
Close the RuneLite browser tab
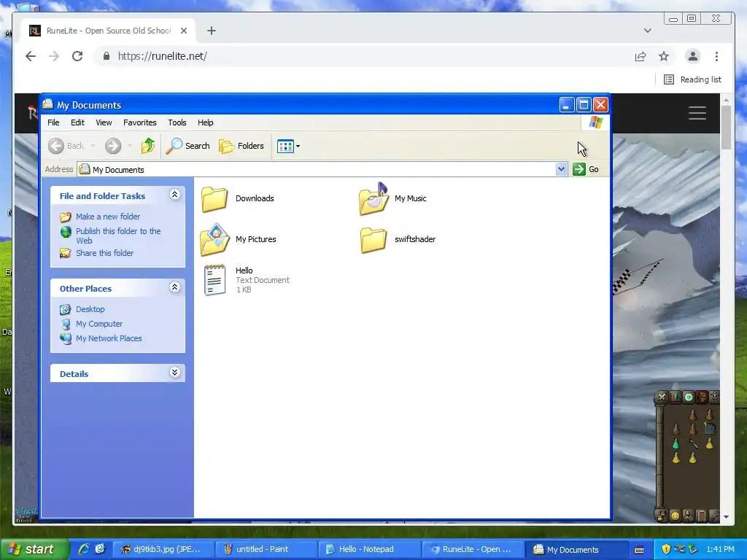pyautogui.click(x=184, y=31)
